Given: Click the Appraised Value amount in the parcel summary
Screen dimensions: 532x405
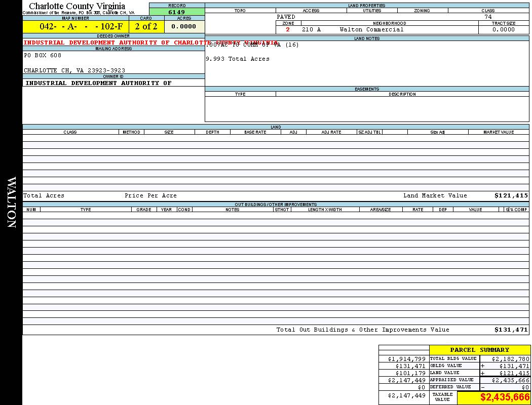Looking at the screenshot, I should [x=510, y=380].
